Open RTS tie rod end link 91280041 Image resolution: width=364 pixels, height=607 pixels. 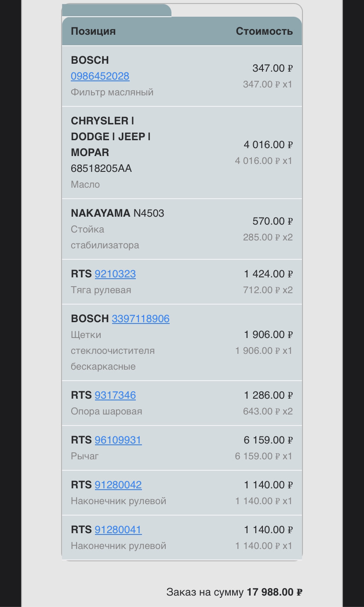pos(118,530)
